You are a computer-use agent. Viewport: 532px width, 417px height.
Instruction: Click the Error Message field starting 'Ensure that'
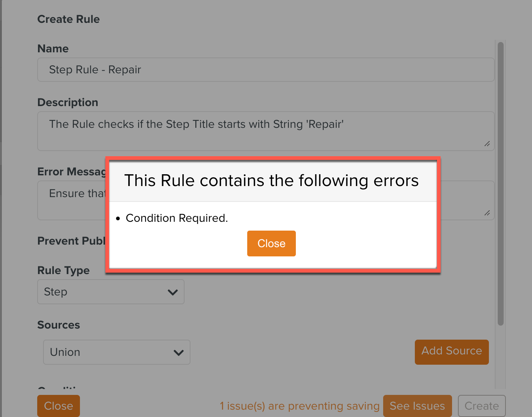pyautogui.click(x=74, y=200)
